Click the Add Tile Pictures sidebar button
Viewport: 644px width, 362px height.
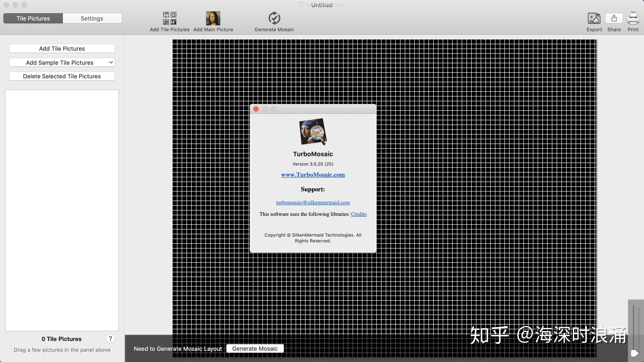[62, 48]
